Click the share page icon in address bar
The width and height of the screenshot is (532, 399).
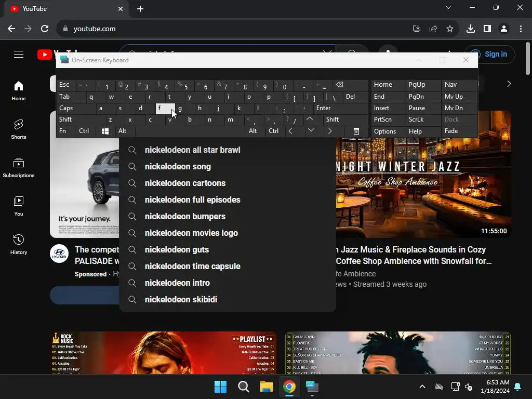[x=433, y=29]
